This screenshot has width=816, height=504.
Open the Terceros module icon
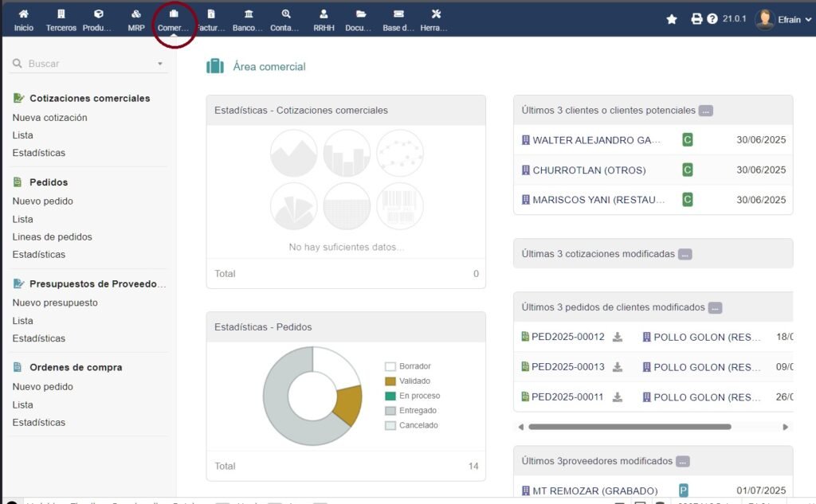61,14
